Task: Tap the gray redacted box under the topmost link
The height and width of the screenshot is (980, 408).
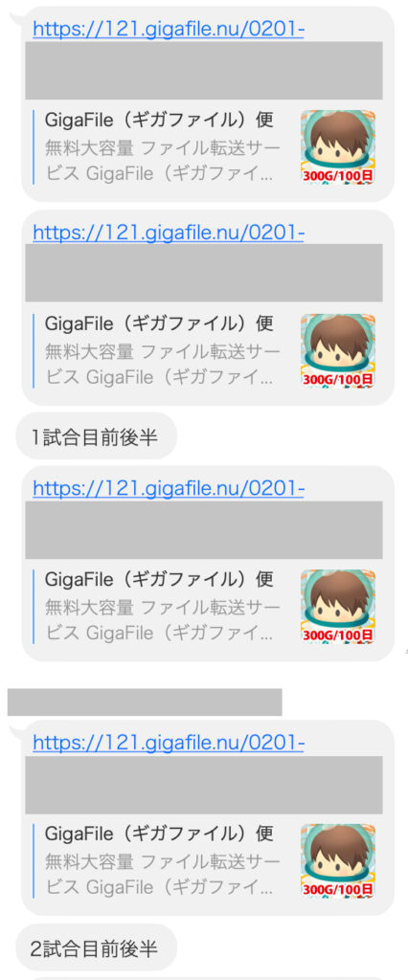Action: pyautogui.click(x=204, y=70)
